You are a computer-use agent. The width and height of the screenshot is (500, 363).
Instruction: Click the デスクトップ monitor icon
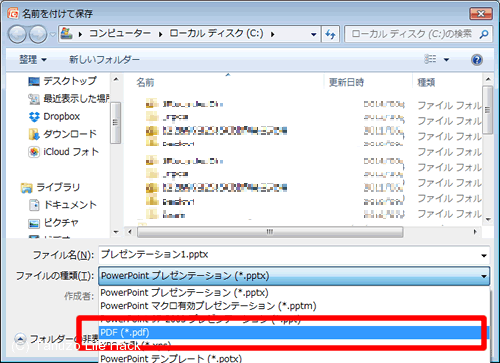tap(34, 81)
